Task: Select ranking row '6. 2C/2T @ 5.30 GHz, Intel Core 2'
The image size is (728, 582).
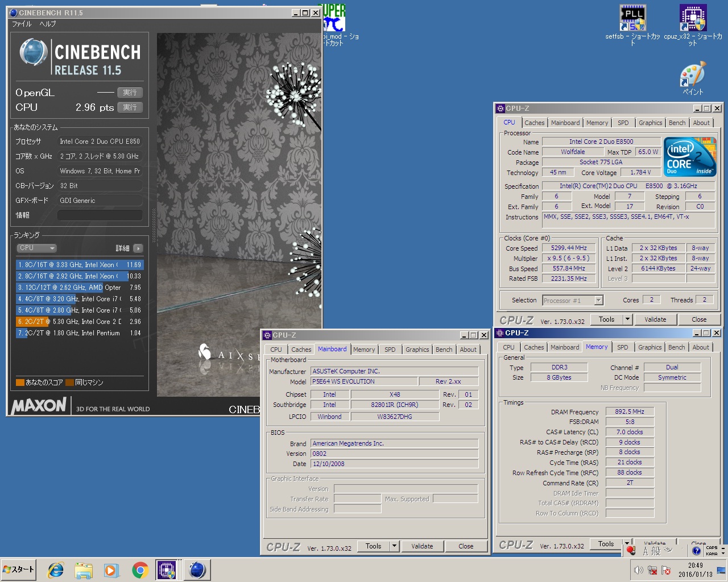Action: tap(80, 321)
